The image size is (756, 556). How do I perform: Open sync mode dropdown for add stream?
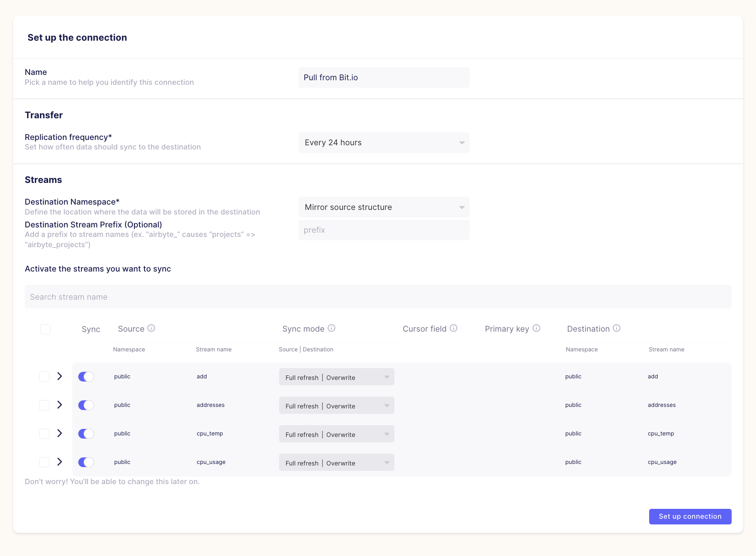pyautogui.click(x=337, y=377)
